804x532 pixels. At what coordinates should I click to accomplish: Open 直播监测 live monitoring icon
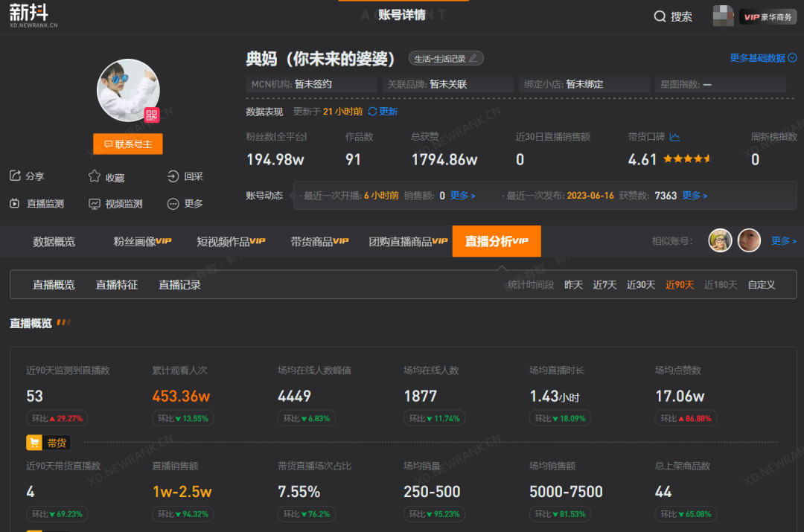tap(15, 203)
